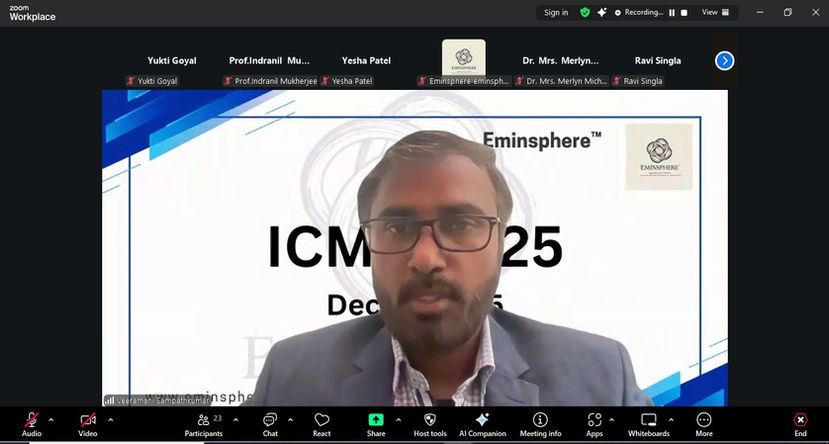Open the More options menu
The width and height of the screenshot is (829, 444).
point(704,424)
